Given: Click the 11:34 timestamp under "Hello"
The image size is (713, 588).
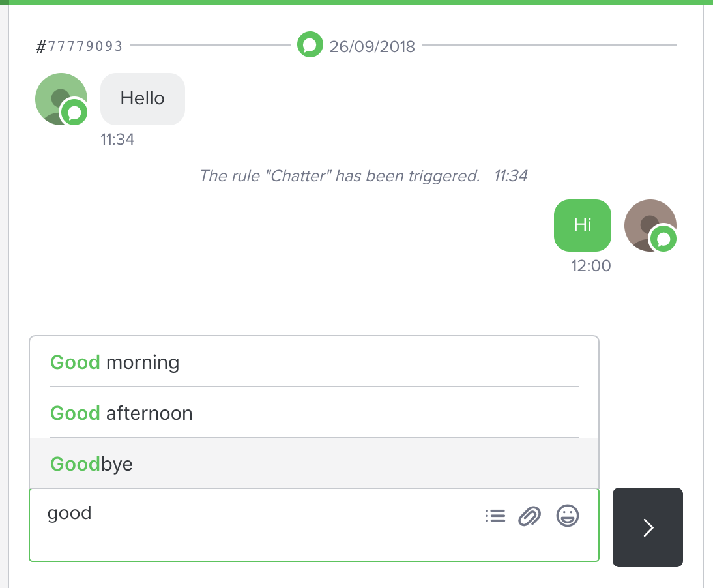Looking at the screenshot, I should [117, 140].
